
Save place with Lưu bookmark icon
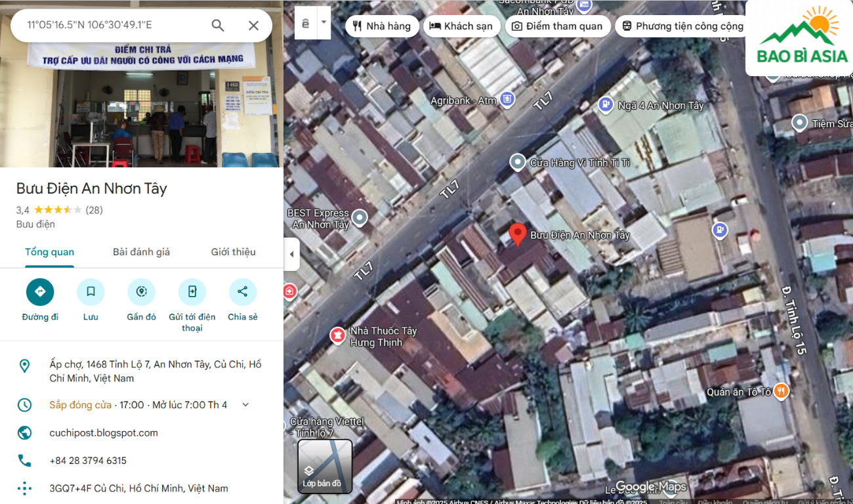pyautogui.click(x=91, y=292)
